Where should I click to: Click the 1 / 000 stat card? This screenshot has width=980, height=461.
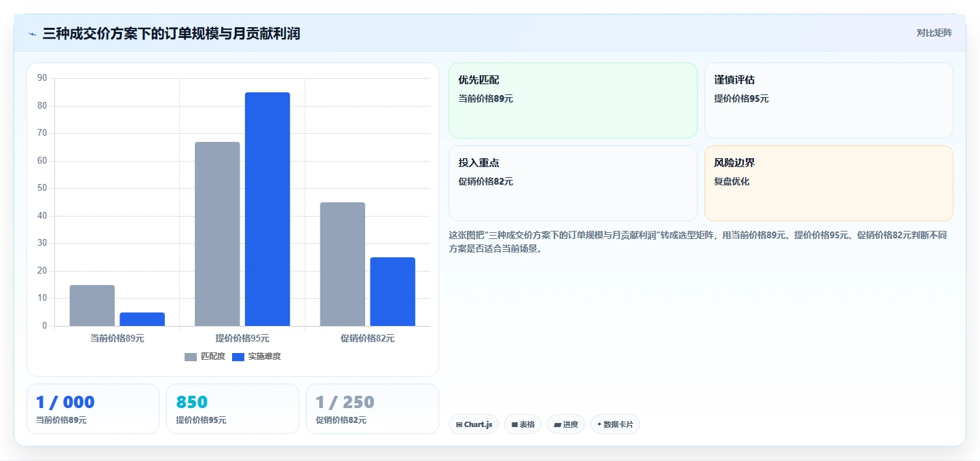93,409
